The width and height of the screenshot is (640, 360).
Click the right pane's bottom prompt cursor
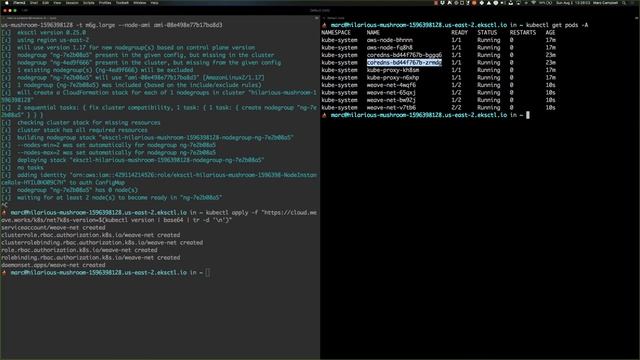(x=528, y=115)
